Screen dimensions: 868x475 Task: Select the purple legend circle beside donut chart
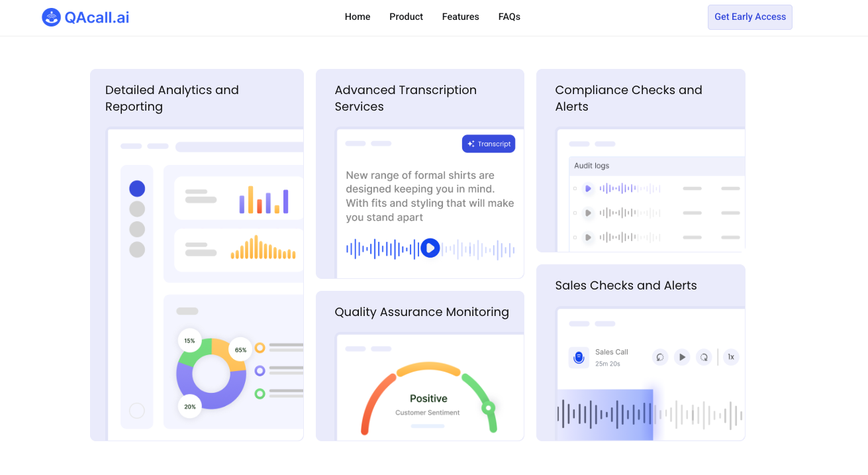[260, 371]
